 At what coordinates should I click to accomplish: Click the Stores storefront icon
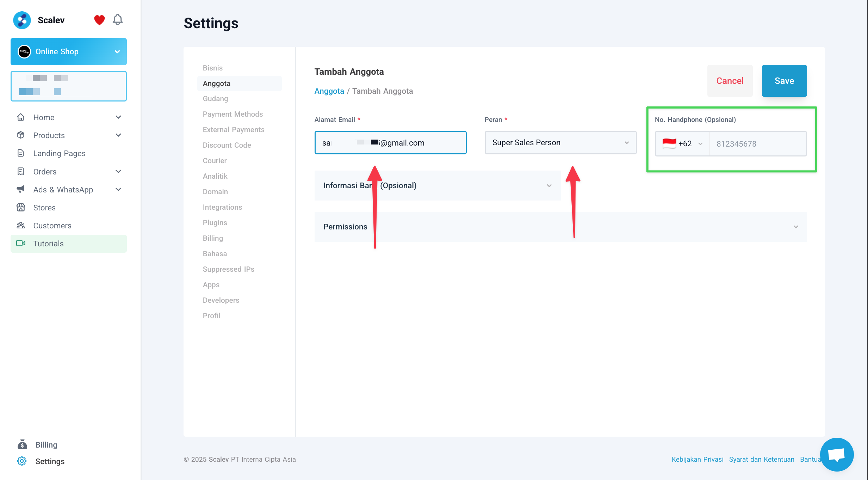click(x=21, y=207)
